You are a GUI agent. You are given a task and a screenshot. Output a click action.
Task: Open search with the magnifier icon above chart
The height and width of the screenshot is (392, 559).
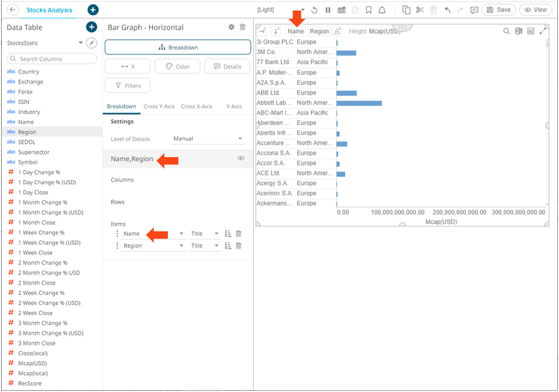coord(506,30)
